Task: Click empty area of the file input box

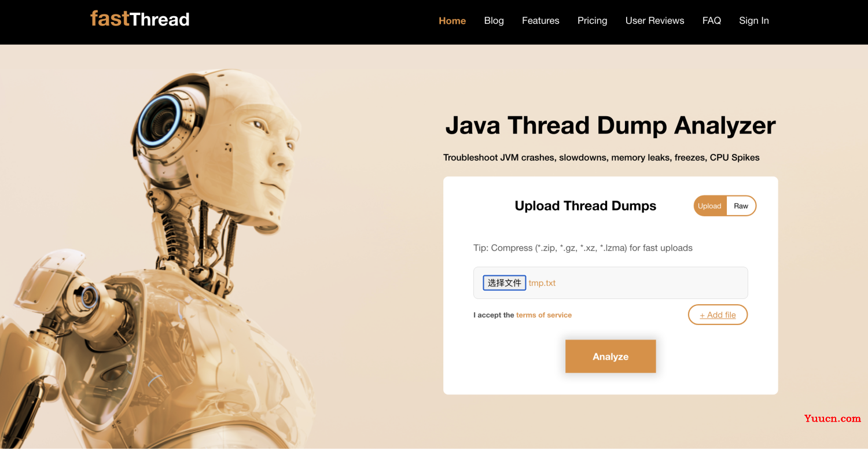Action: pyautogui.click(x=651, y=283)
